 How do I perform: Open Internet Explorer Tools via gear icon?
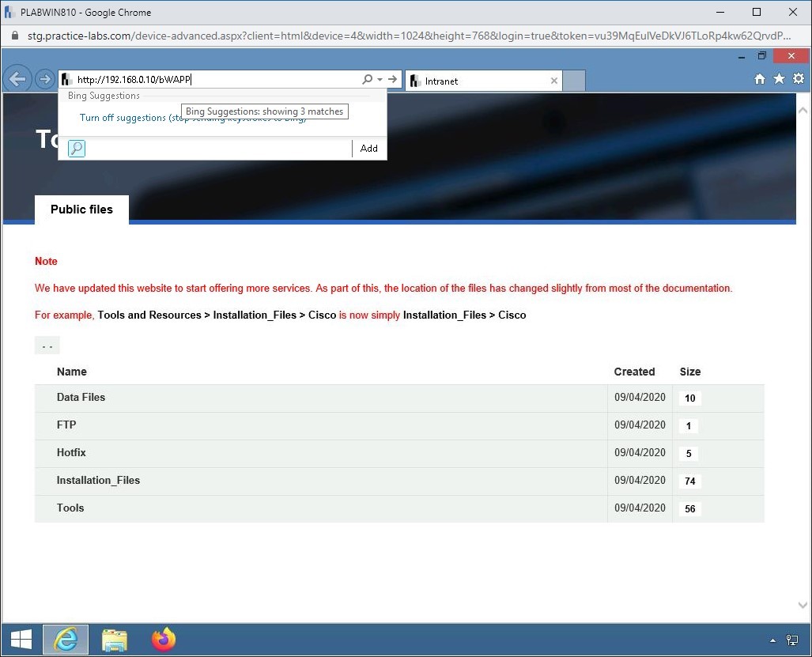coord(798,79)
